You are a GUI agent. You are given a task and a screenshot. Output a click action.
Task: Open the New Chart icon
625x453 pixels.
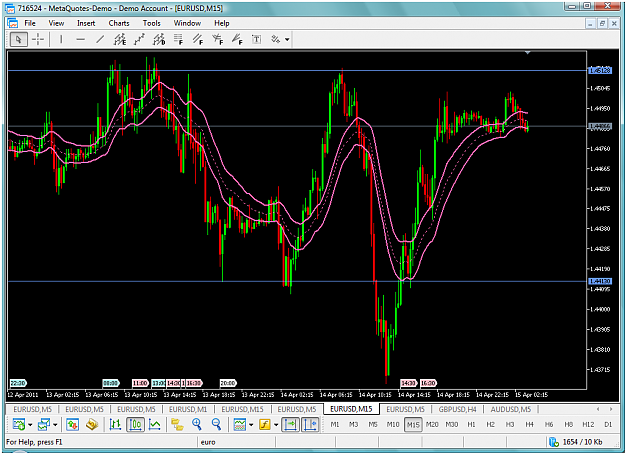tap(18, 424)
